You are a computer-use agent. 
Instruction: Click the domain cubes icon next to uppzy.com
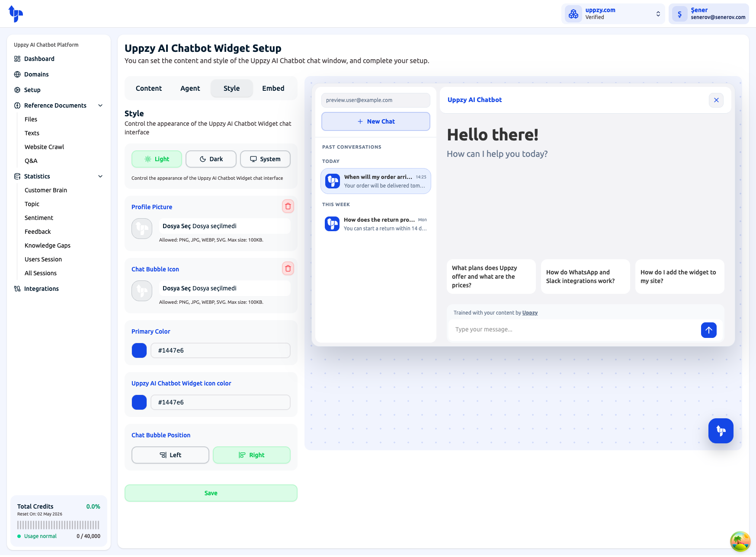(573, 14)
